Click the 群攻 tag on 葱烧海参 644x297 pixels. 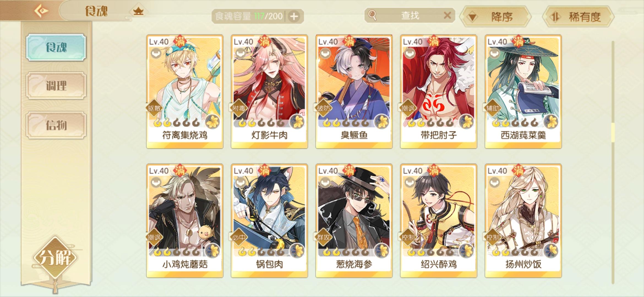(323, 237)
